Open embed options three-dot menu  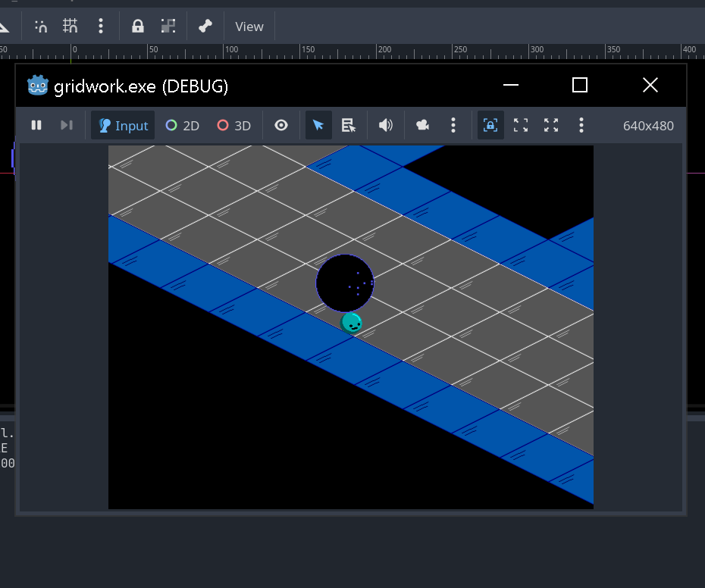pyautogui.click(x=581, y=125)
